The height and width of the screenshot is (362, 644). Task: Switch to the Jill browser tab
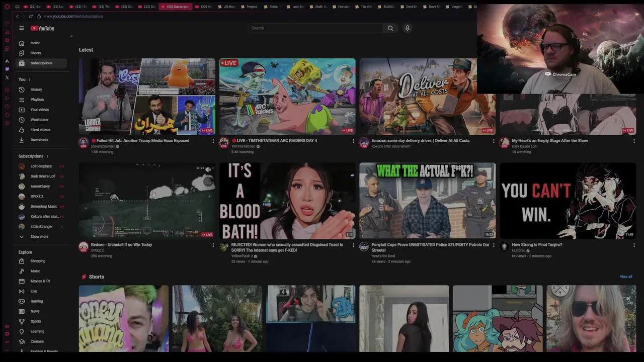226,7
